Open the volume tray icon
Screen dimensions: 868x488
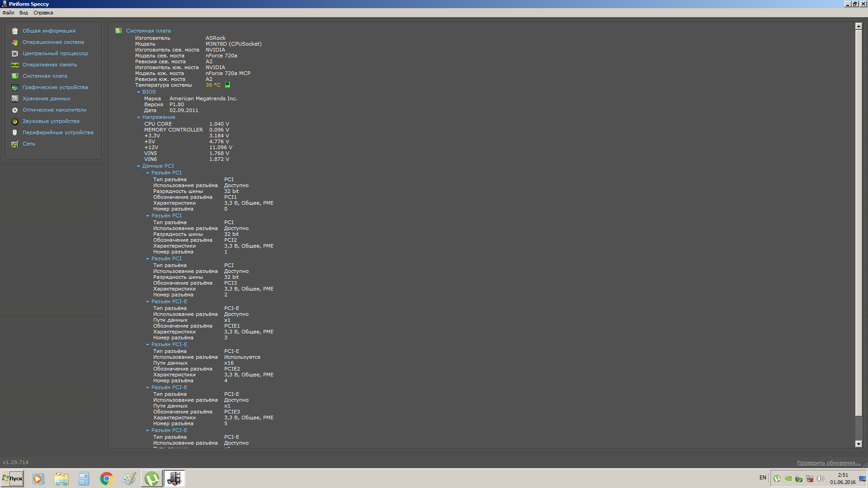[x=821, y=478]
